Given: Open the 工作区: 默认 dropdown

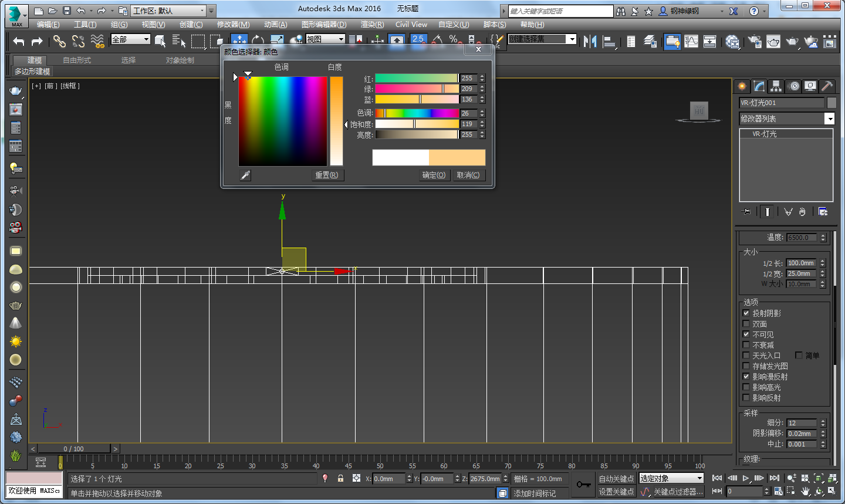Looking at the screenshot, I should point(169,11).
